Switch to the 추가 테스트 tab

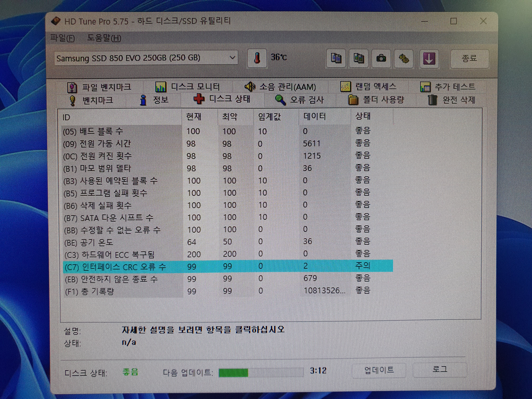tap(448, 87)
